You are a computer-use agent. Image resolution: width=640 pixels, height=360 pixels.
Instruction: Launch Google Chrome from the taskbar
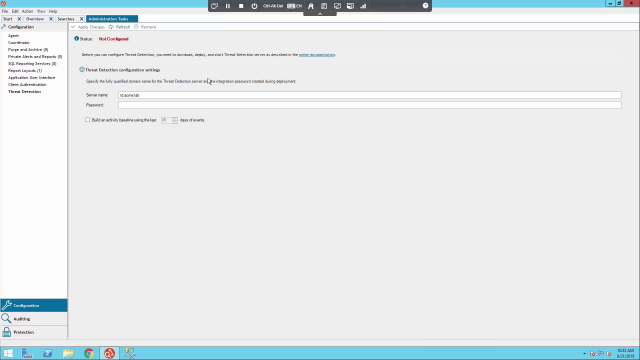(89, 353)
